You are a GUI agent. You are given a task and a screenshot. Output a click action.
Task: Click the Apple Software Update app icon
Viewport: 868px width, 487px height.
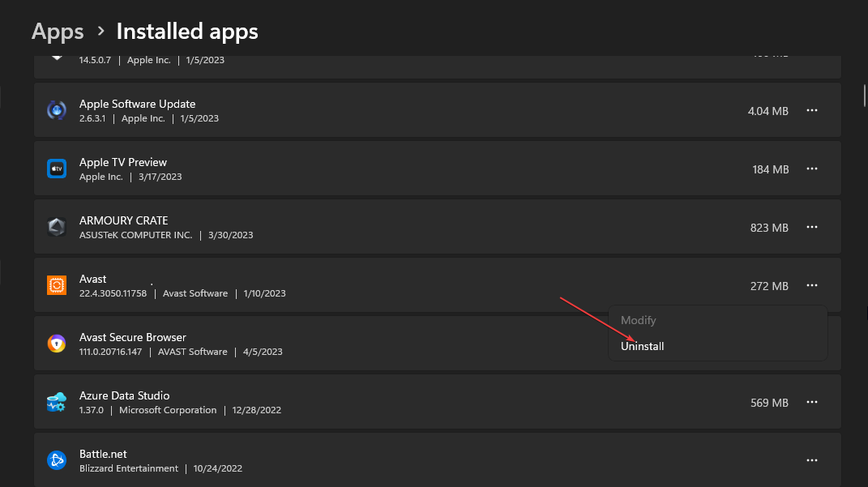(x=57, y=110)
